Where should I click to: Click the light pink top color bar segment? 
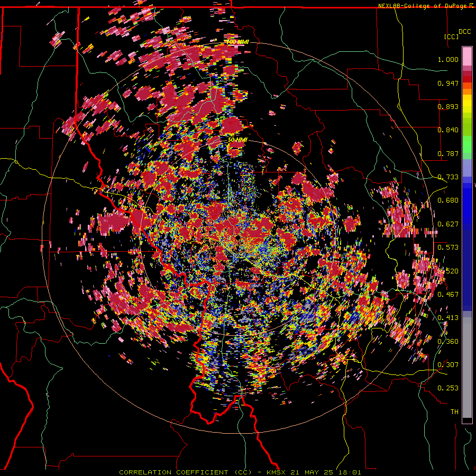coord(467,56)
